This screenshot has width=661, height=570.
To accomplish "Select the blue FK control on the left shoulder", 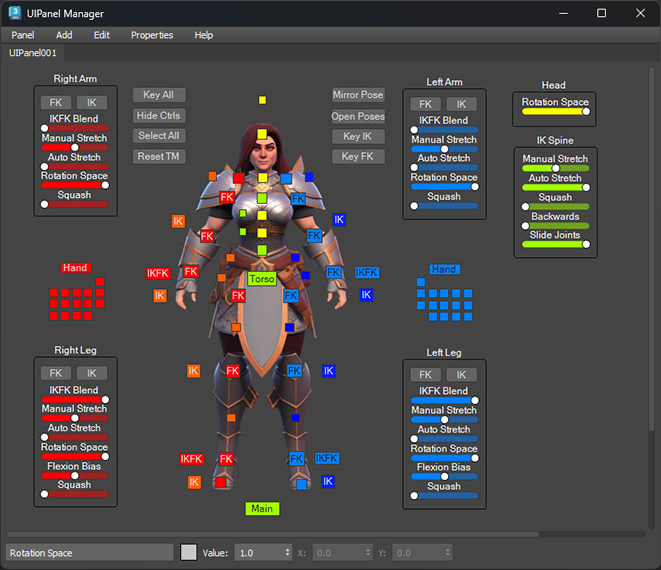I will [x=298, y=199].
